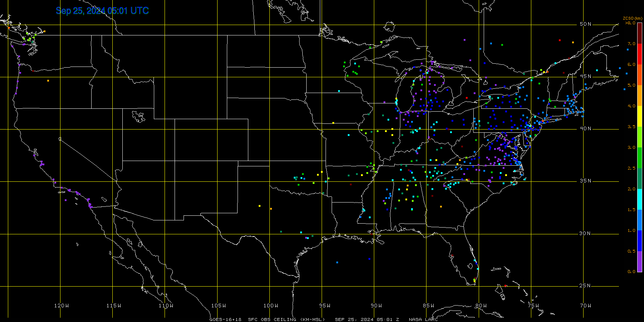The image size is (644, 322).
Task: Click the 35 N latitude label
Action: click(586, 181)
